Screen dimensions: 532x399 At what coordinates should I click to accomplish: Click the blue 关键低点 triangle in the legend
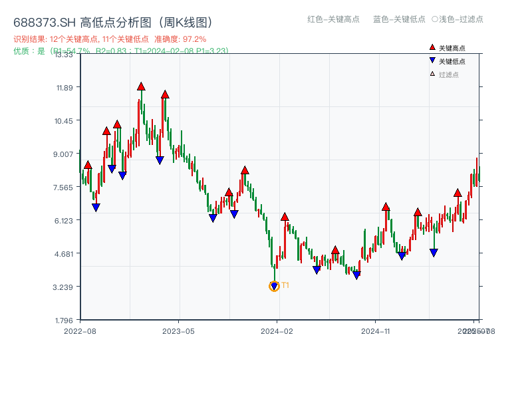point(432,61)
